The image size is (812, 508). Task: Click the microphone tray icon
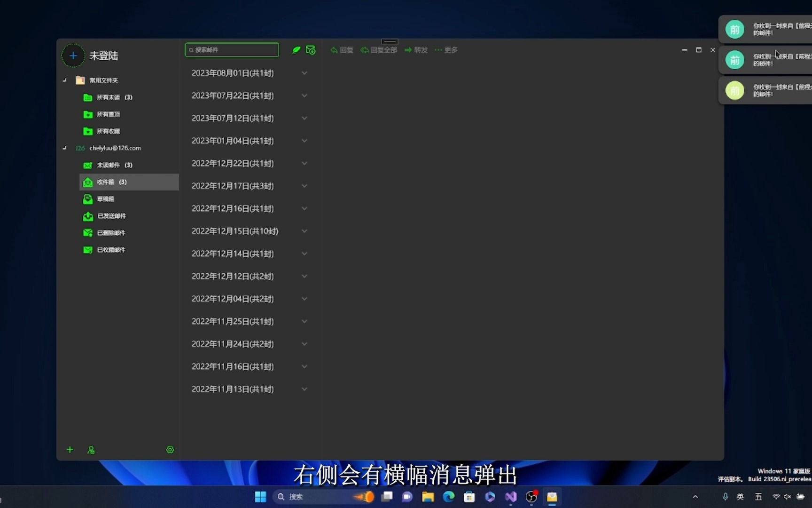[726, 497]
